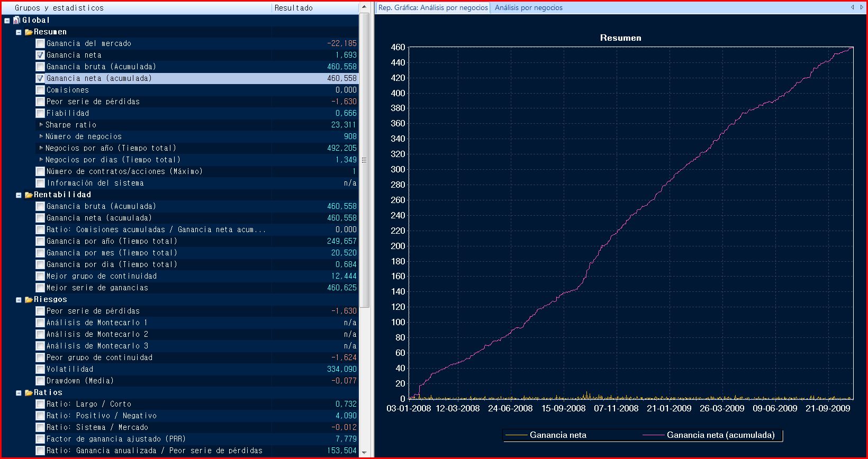Screen dimensions: 868x459
Task: Select Rep. Gráfica: Análisis por negocios tab
Action: tap(432, 7)
